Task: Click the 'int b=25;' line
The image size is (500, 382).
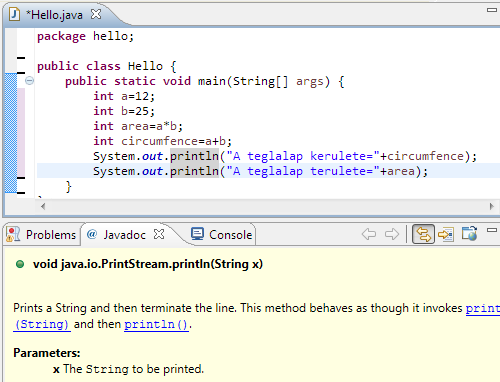Action: coord(124,111)
